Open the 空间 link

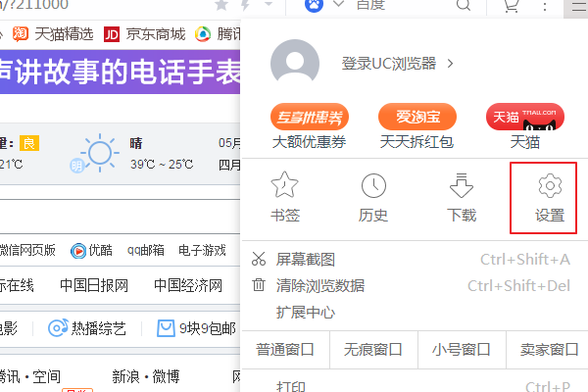[x=46, y=376]
